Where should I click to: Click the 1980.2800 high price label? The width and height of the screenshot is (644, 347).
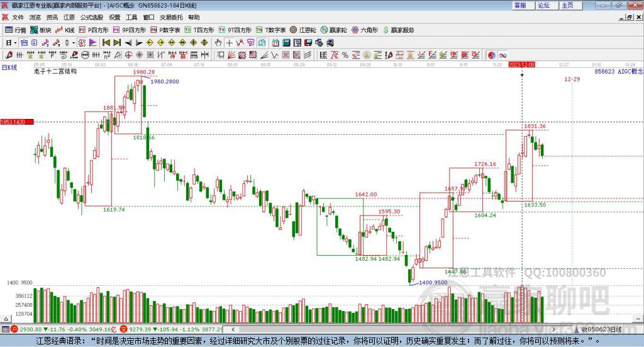[164, 81]
